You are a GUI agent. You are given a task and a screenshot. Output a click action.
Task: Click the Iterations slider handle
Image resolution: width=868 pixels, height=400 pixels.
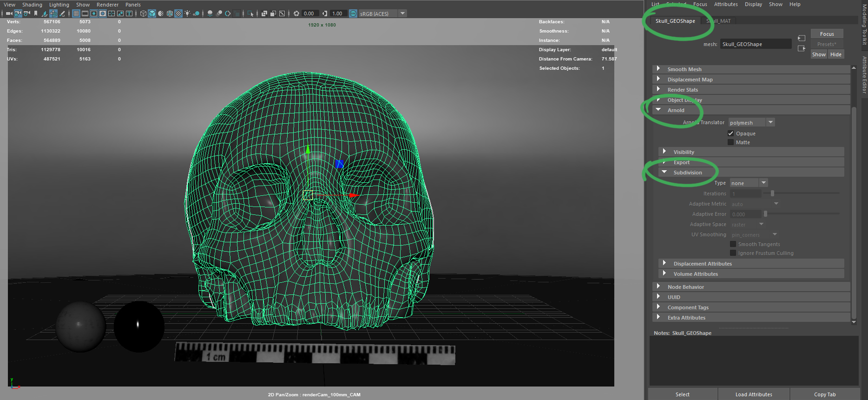coord(773,193)
